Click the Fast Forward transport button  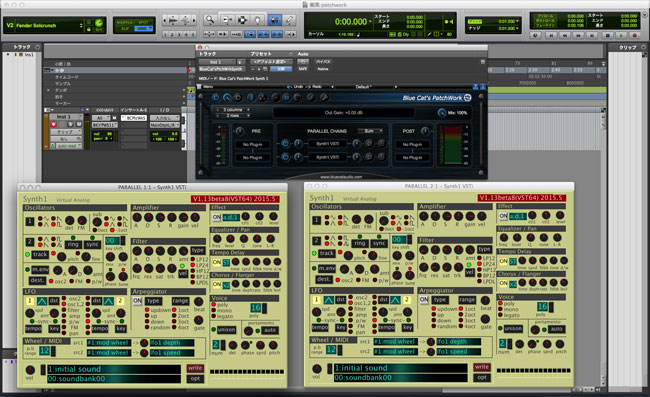pos(578,36)
